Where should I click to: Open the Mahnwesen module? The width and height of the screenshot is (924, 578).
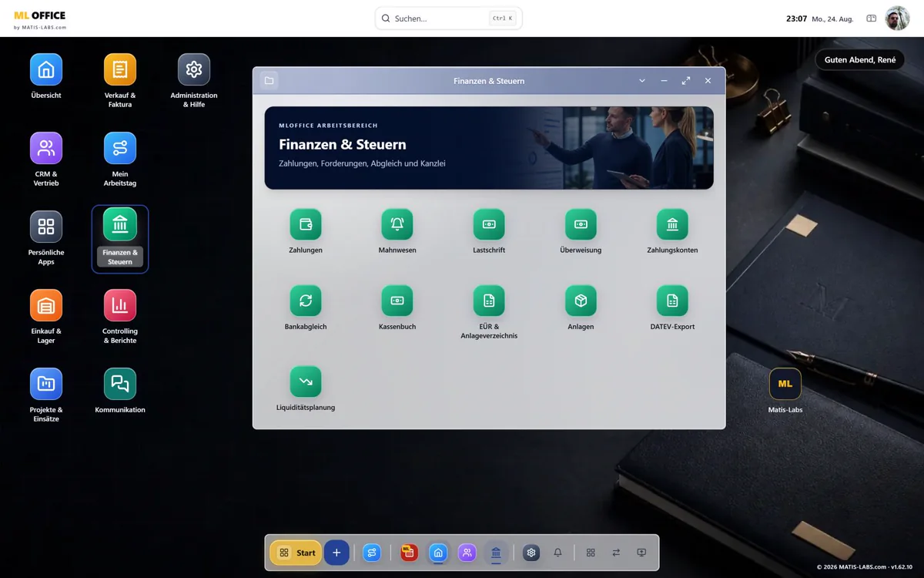[397, 224]
